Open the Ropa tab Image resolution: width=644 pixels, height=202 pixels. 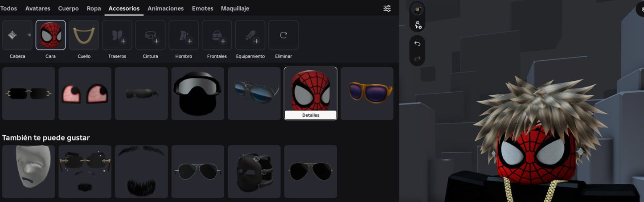(94, 8)
